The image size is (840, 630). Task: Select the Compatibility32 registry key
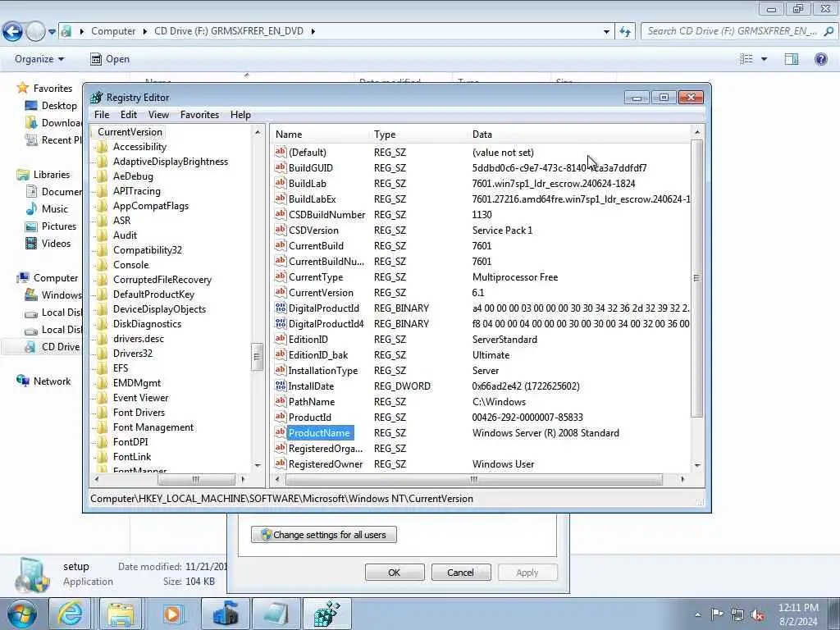click(148, 250)
